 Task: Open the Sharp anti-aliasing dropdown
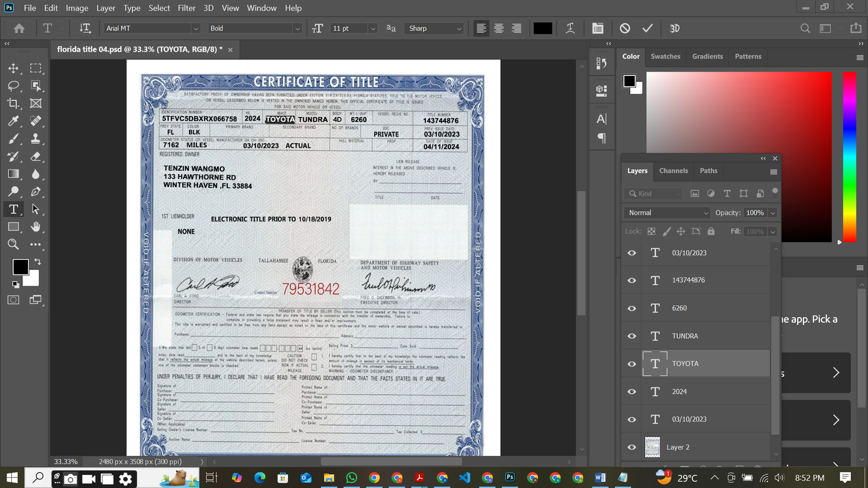click(434, 28)
